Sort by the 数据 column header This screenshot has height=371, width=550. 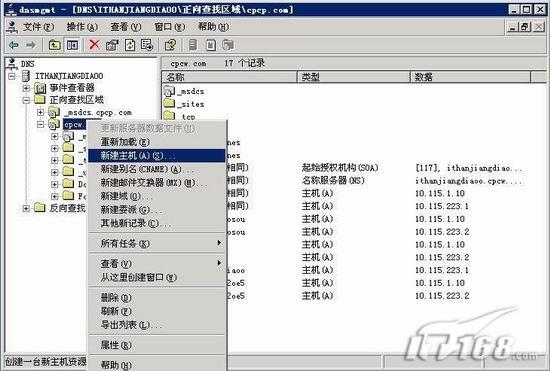(470, 77)
